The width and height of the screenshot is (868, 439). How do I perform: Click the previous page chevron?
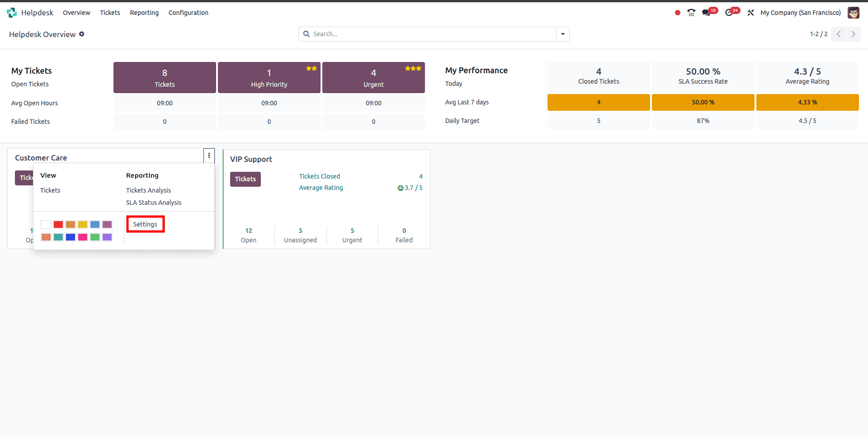(x=839, y=34)
